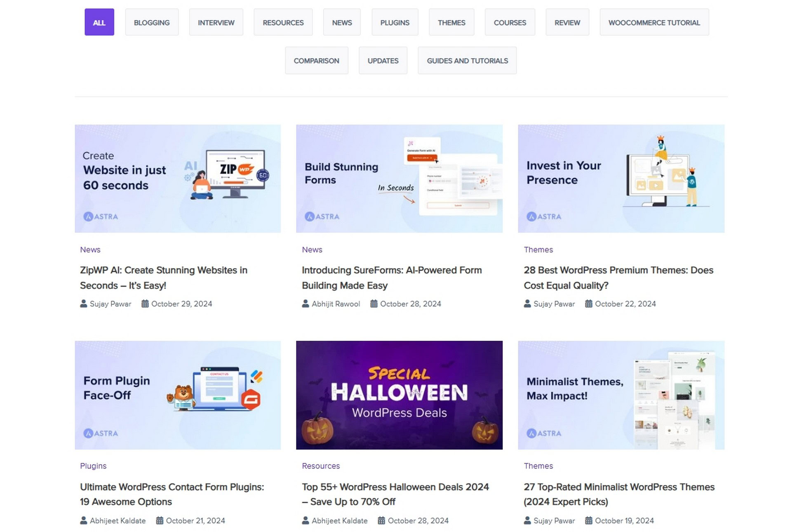The height and width of the screenshot is (532, 804).
Task: Click author icon on ZipWP AI post
Action: click(84, 304)
